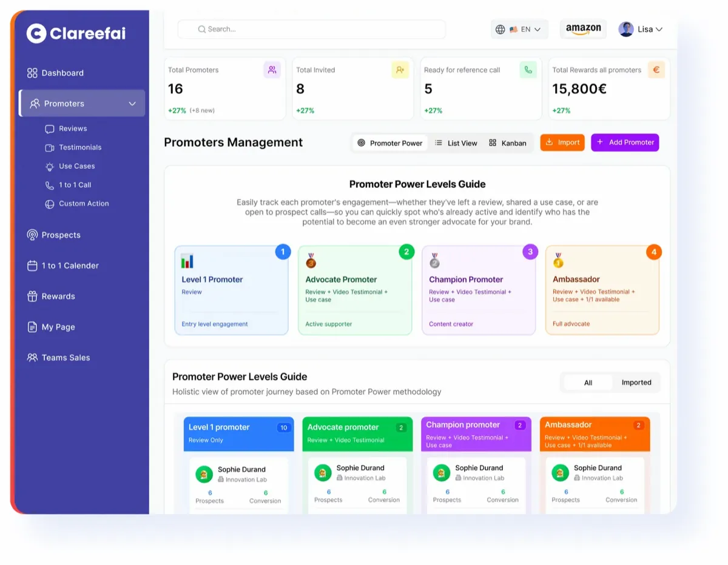The height and width of the screenshot is (565, 728).
Task: Click the globe icon beside Custom Action
Action: (x=50, y=204)
